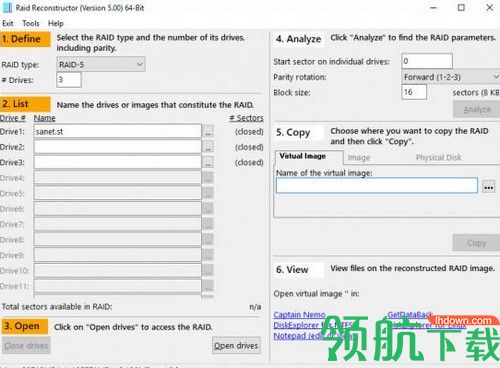This screenshot has height=368, width=500.
Task: Minimize the Raid Reconstructor window
Action: tap(433, 8)
